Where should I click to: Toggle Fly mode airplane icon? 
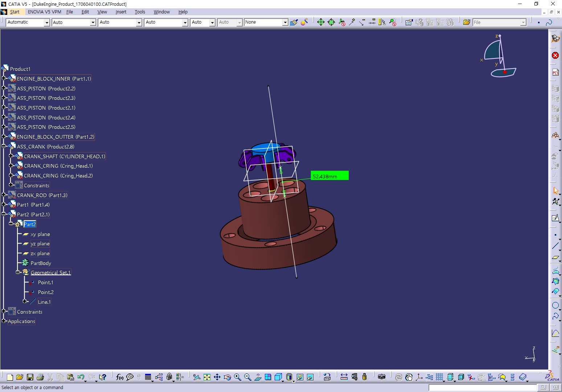click(x=197, y=377)
